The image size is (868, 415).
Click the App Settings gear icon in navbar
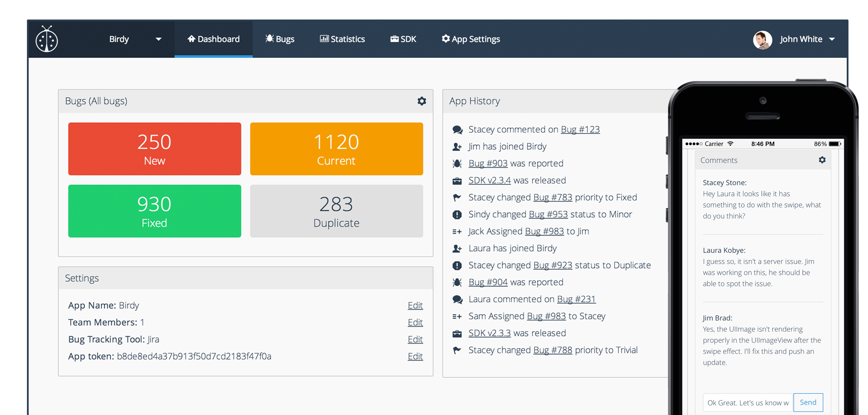coord(446,39)
